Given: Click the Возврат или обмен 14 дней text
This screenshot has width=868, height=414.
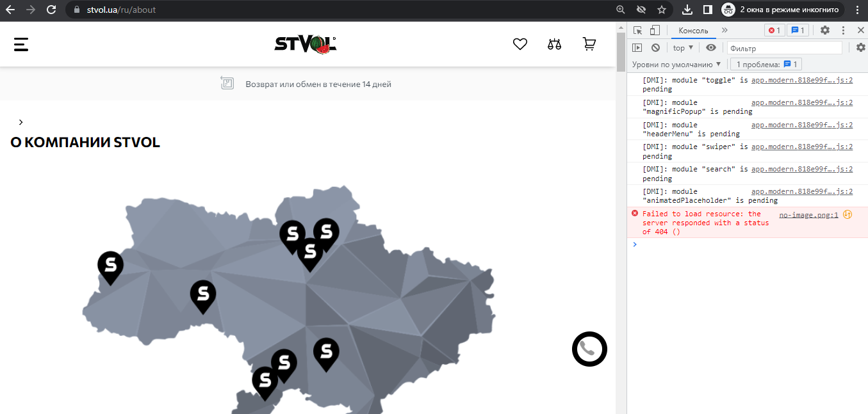Looking at the screenshot, I should [318, 84].
